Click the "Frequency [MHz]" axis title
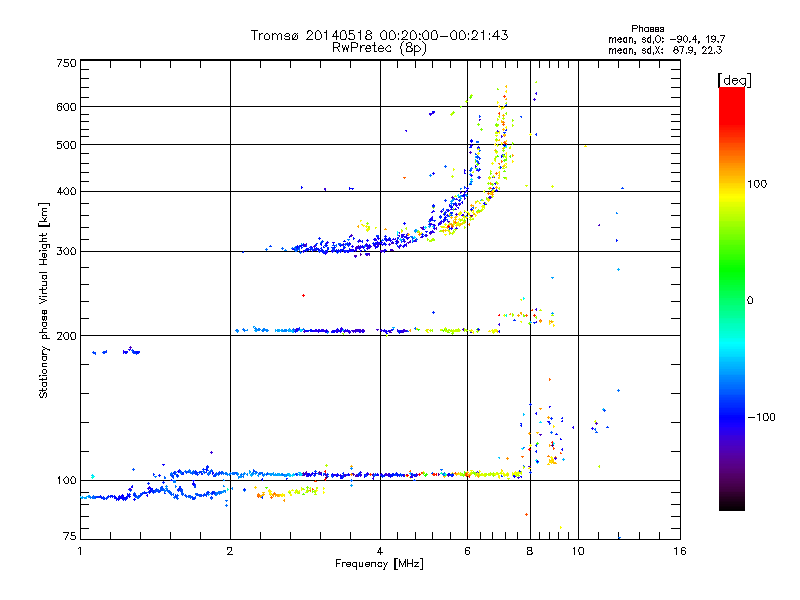Viewport: 800px width, 600px height. point(380,564)
